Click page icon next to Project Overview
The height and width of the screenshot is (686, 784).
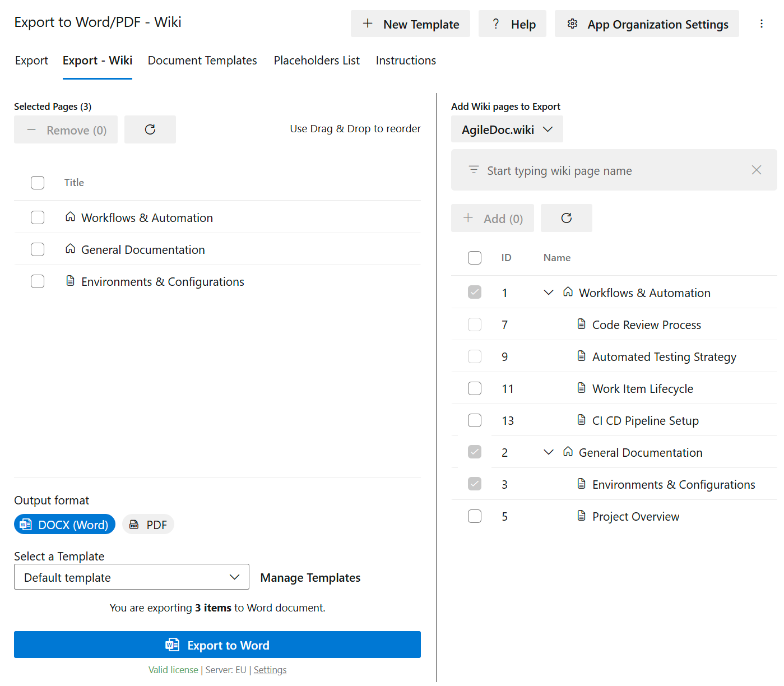coord(581,516)
